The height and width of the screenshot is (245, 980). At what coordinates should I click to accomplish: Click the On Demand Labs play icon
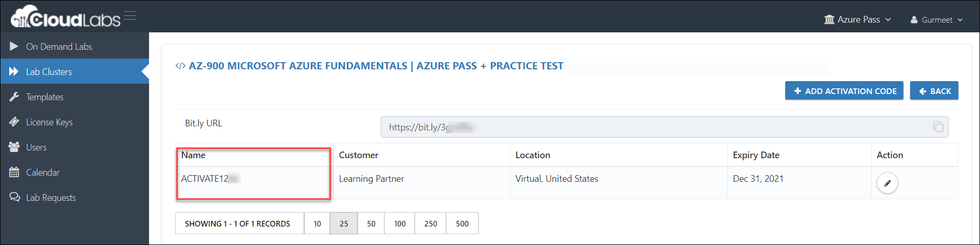point(14,46)
